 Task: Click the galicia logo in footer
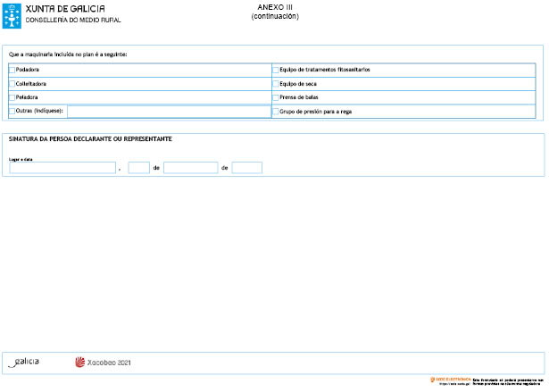tap(24, 363)
